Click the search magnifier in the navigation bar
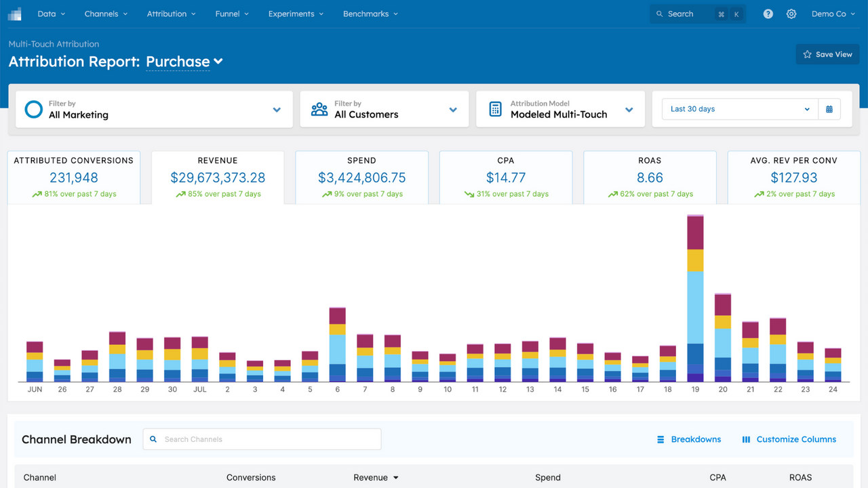 [x=660, y=14]
